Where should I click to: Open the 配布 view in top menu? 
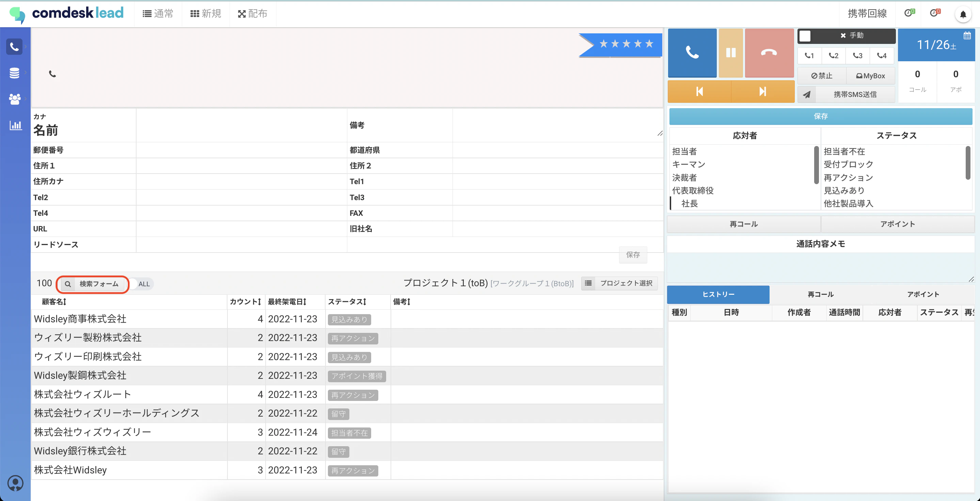point(253,14)
